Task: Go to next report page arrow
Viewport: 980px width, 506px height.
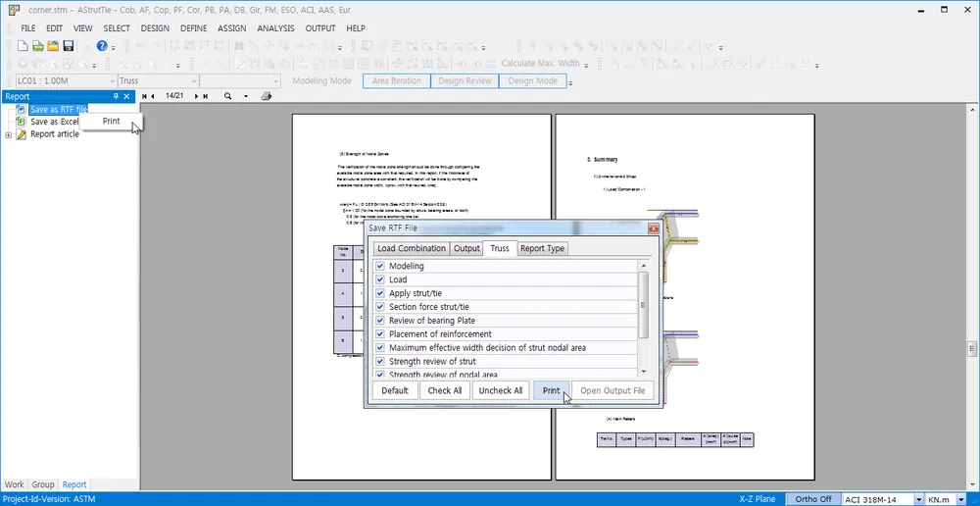Action: [x=197, y=96]
